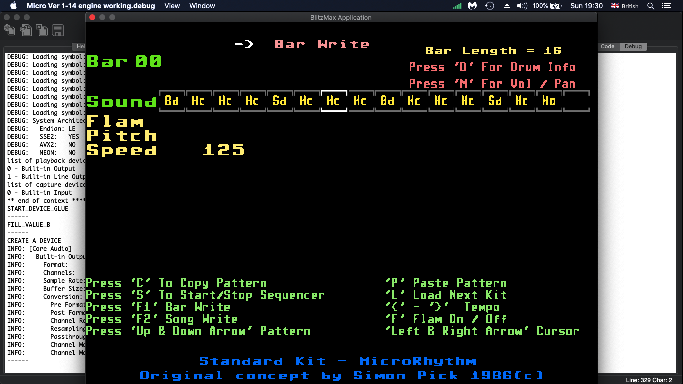Image resolution: width=683 pixels, height=384 pixels.
Task: Select step 2 'Hc' sound cell
Action: [198, 101]
